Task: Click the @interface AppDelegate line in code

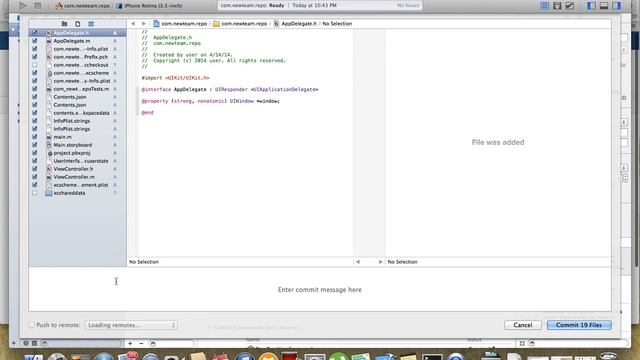Action: click(x=230, y=89)
